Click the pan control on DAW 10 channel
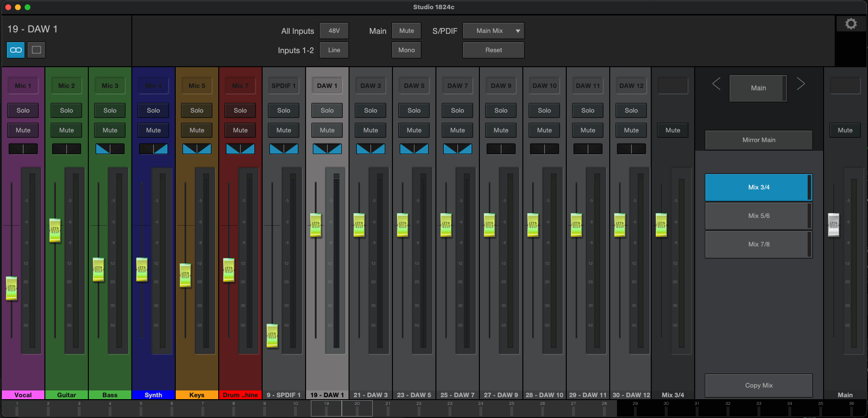868x418 pixels. (545, 149)
